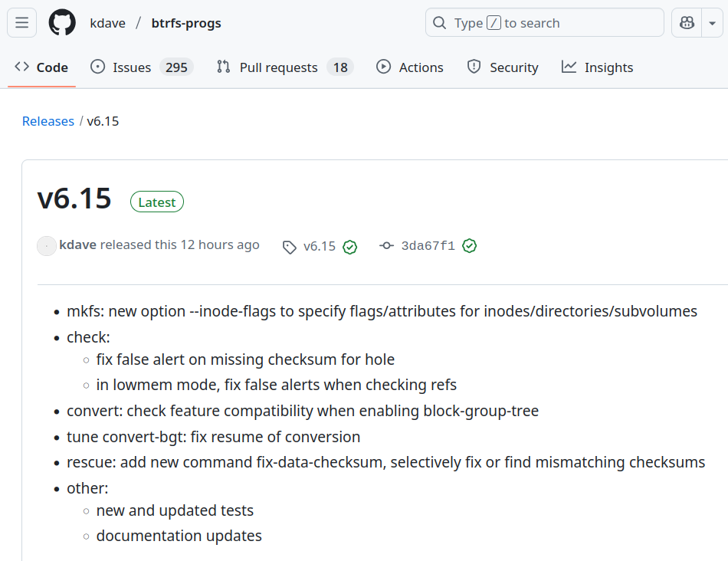728x561 pixels.
Task: Open commit 3da67f1
Action: pyautogui.click(x=428, y=246)
